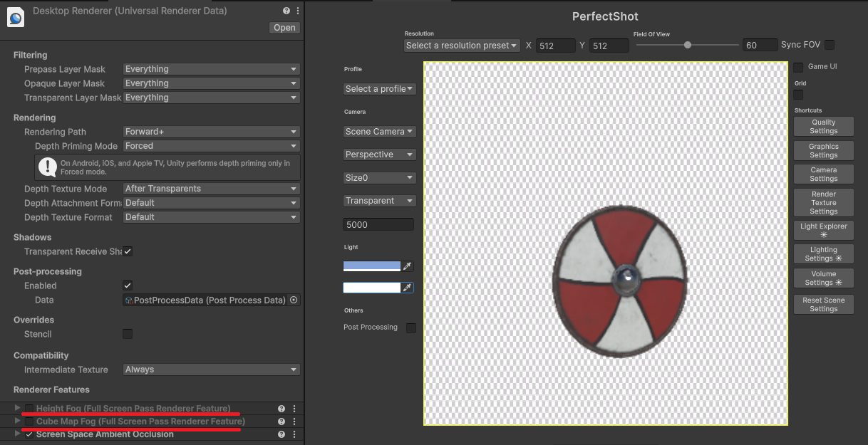The width and height of the screenshot is (868, 445).
Task: Click the eyedropper next to white light color
Action: tap(408, 288)
